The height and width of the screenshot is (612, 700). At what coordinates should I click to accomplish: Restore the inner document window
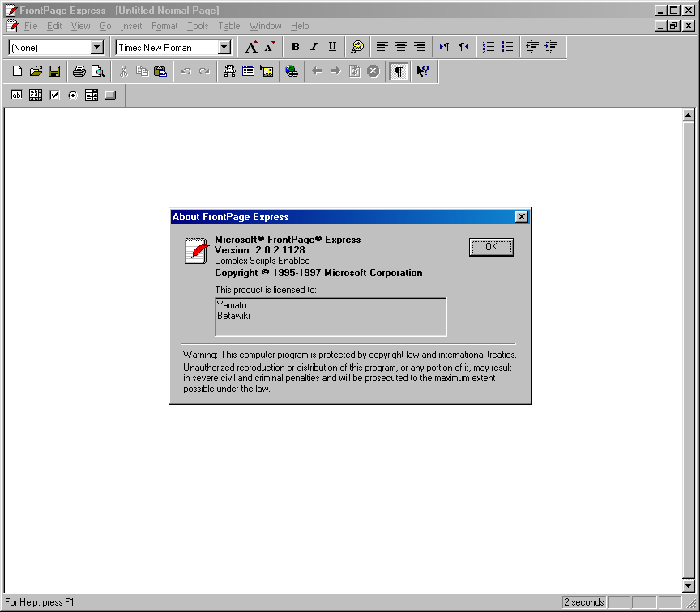tap(673, 26)
